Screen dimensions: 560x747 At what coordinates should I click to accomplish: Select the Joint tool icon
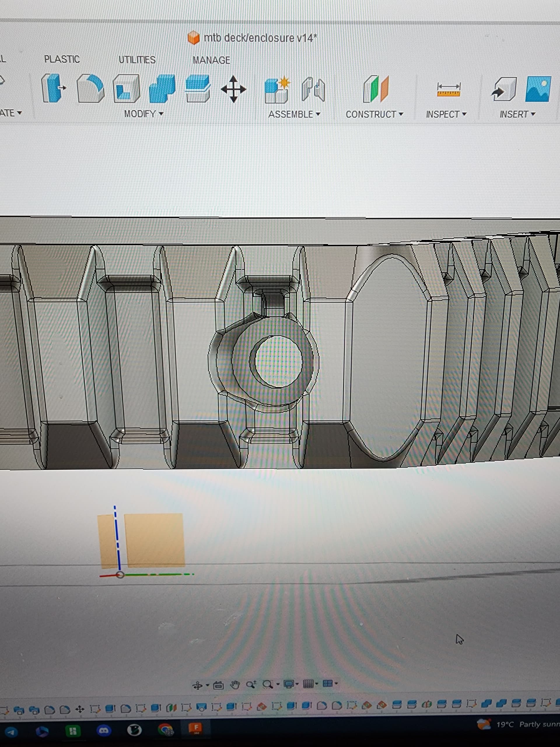(313, 90)
